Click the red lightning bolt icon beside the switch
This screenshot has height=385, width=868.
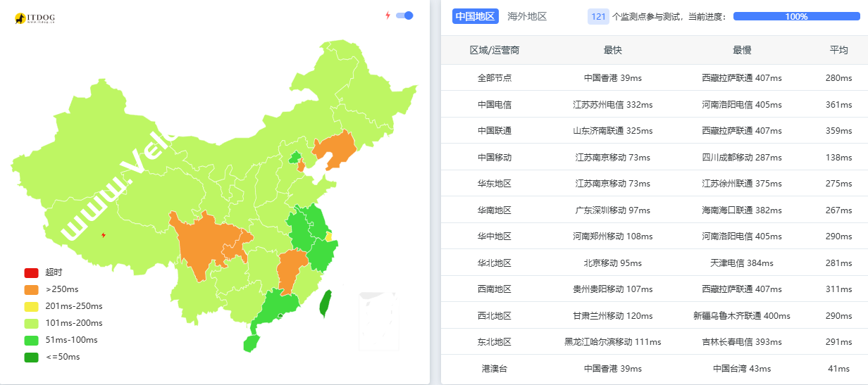[x=387, y=15]
